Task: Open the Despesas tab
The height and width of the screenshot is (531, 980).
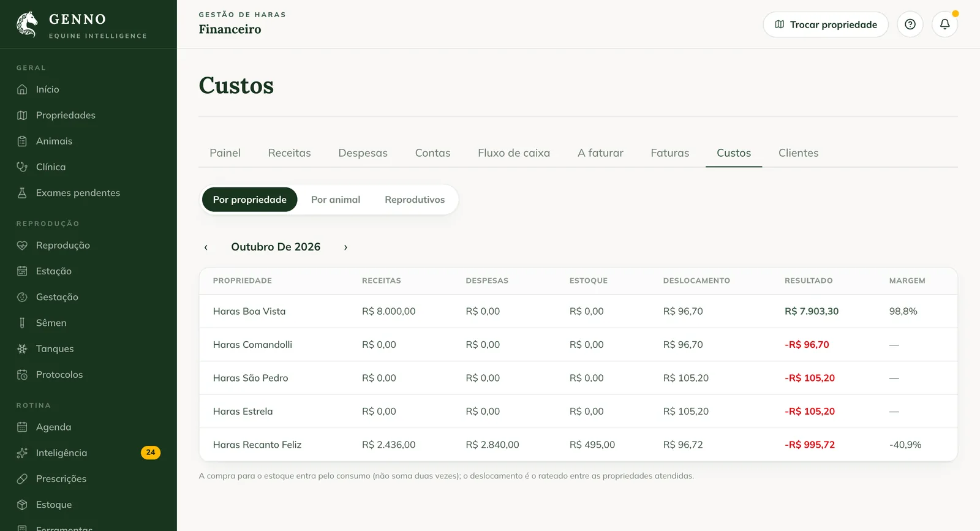Action: click(363, 153)
